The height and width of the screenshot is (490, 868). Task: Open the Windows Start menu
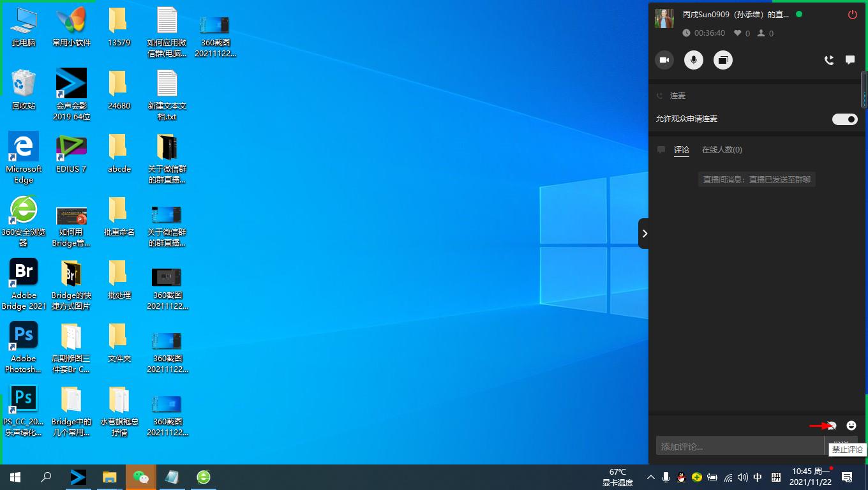tap(15, 477)
